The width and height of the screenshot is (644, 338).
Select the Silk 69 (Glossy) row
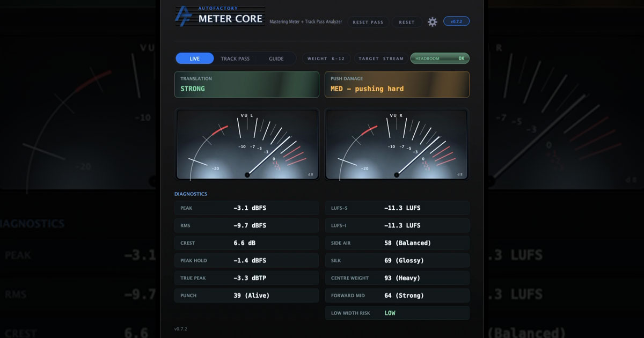[397, 261]
